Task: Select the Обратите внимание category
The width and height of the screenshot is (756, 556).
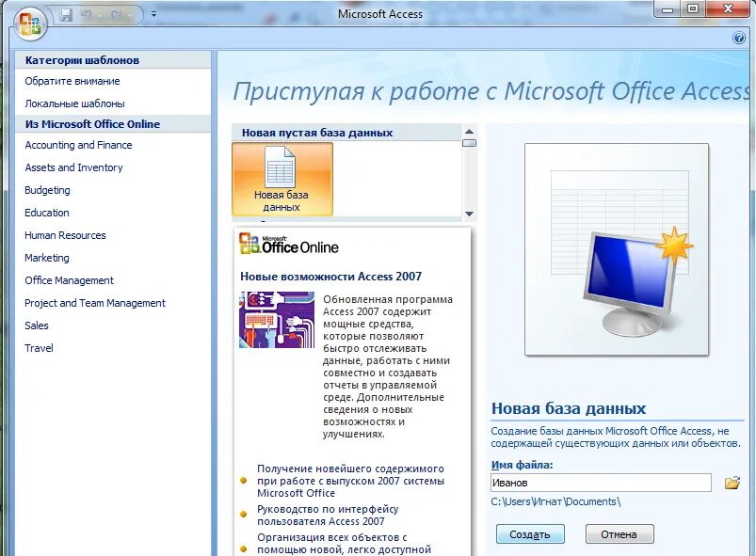Action: pyautogui.click(x=72, y=81)
